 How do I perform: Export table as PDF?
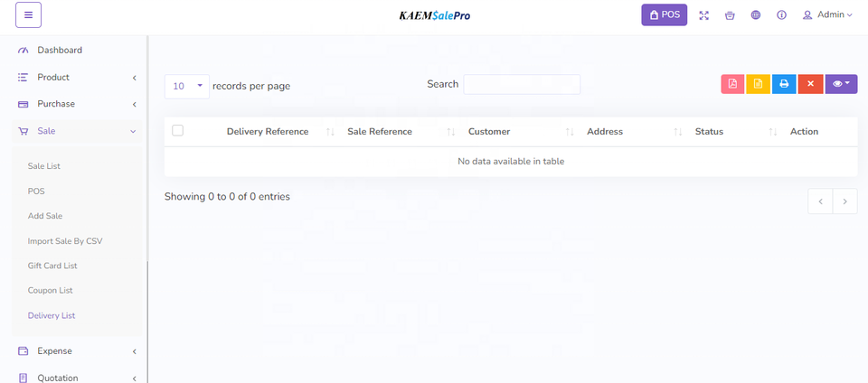732,84
